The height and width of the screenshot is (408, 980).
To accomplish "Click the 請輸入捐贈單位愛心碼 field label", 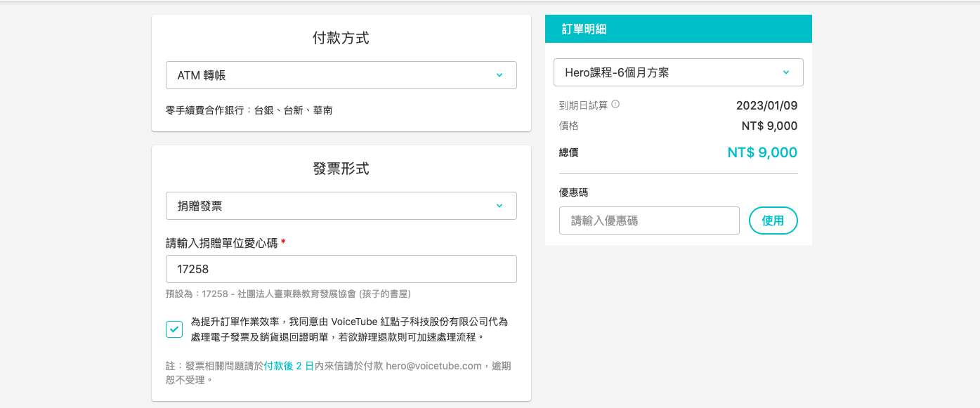I will 222,243.
